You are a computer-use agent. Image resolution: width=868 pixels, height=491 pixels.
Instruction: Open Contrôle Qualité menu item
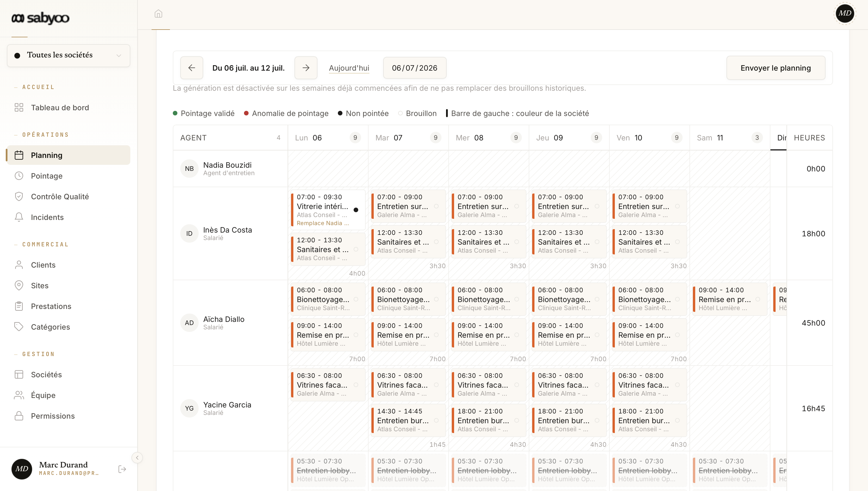(x=68, y=196)
